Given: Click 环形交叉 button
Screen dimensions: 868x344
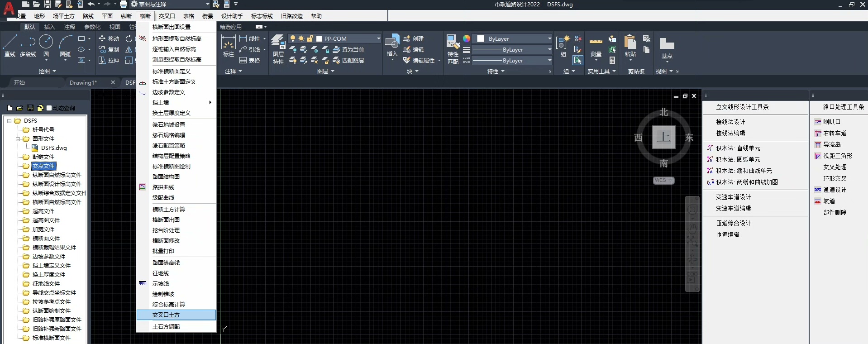Looking at the screenshot, I should tap(835, 178).
